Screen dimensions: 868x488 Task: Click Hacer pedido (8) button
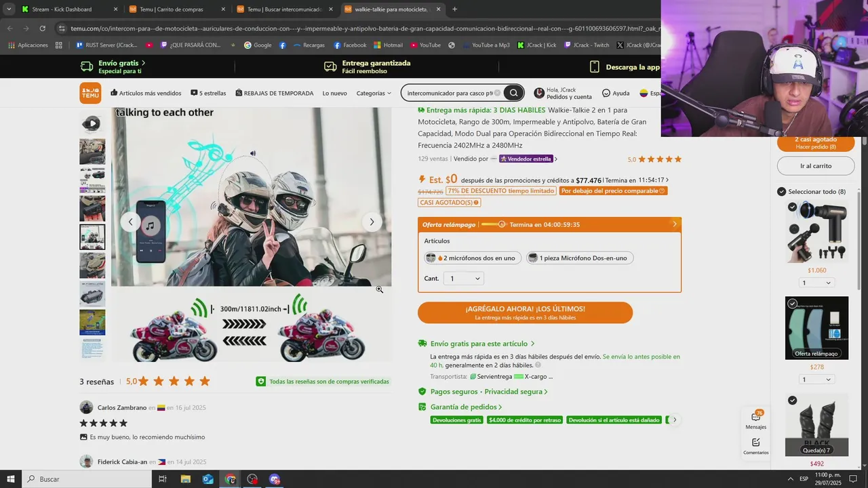click(x=816, y=144)
